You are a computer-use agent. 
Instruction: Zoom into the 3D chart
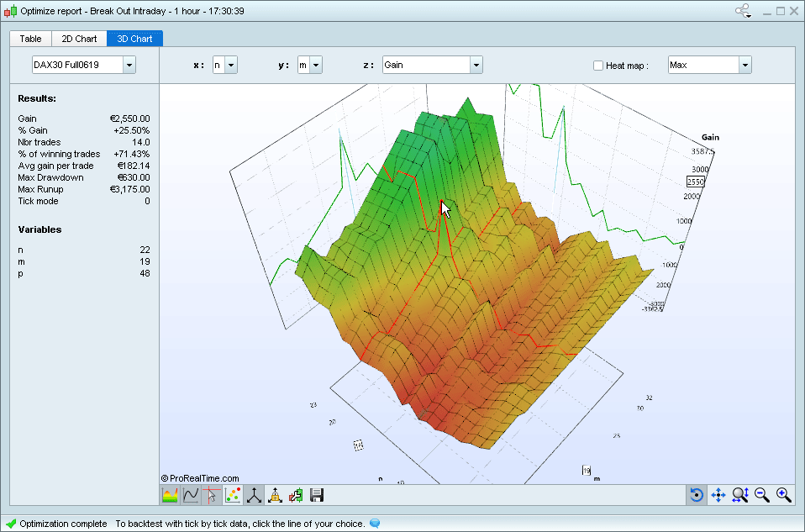(x=781, y=495)
